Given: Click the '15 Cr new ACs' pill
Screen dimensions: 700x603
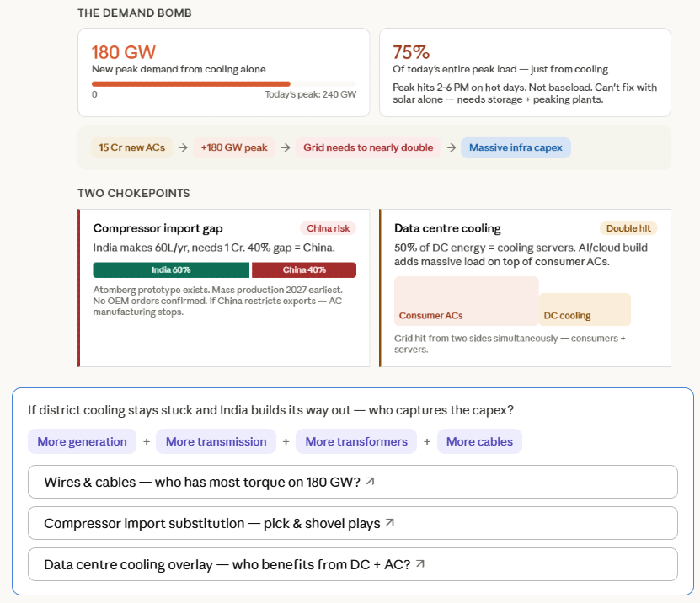Looking at the screenshot, I should click(131, 147).
